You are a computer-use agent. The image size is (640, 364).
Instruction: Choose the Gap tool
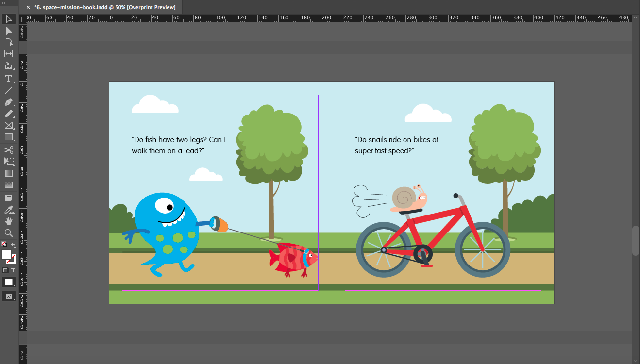9,54
